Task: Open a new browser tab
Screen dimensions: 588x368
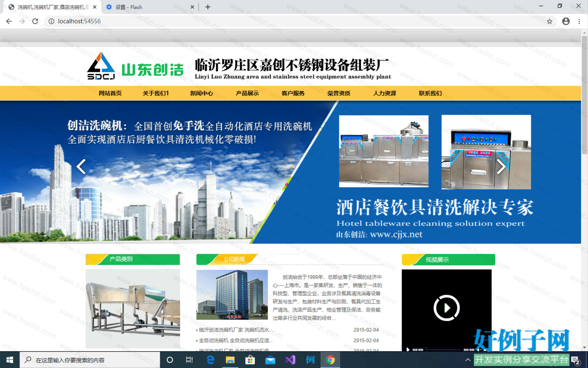Action: (x=208, y=7)
